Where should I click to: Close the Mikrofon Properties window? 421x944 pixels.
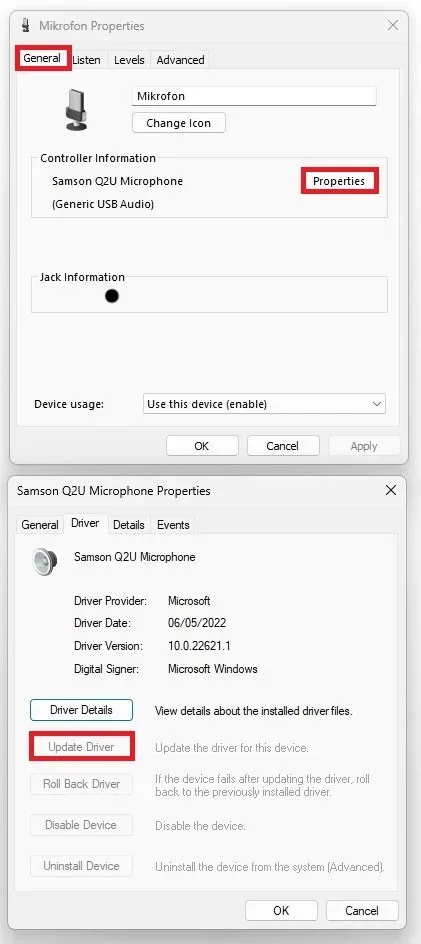[393, 25]
